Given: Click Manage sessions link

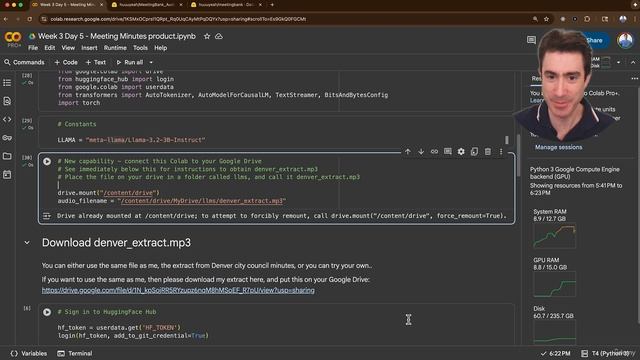Looking at the screenshot, I should click(x=558, y=147).
